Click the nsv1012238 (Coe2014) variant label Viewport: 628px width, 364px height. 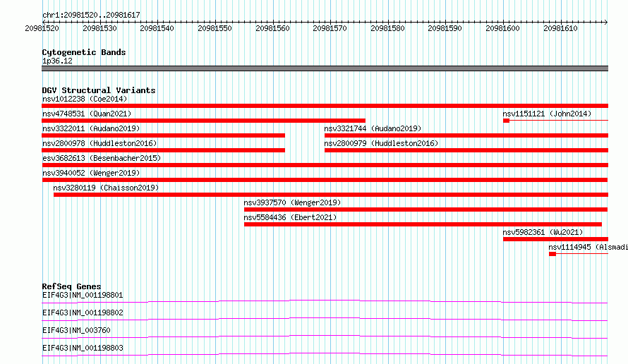85,99
